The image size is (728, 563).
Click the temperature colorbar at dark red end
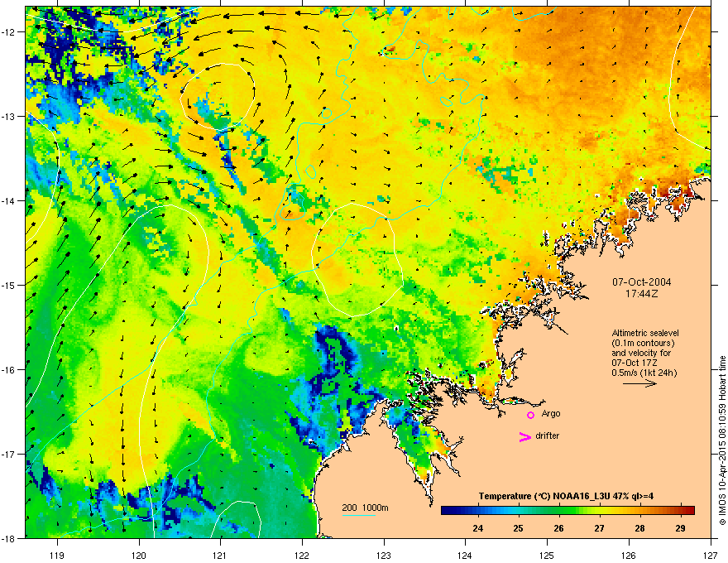[x=689, y=510]
